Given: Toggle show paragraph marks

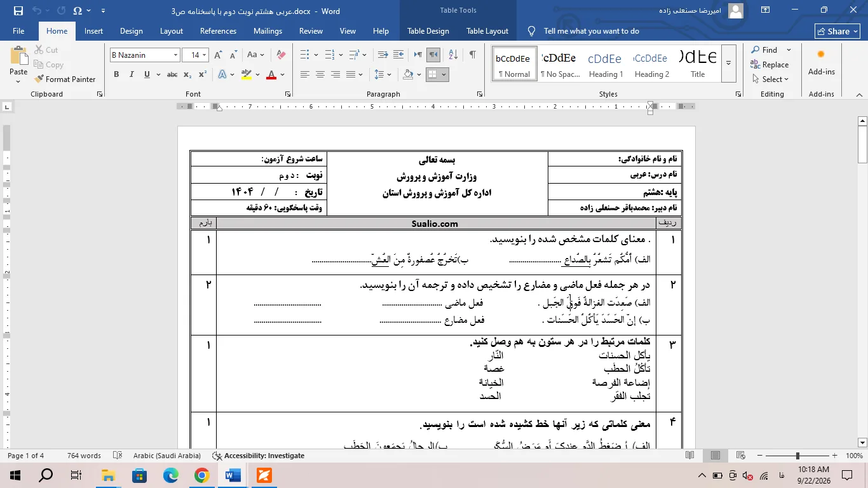Looking at the screenshot, I should (472, 55).
